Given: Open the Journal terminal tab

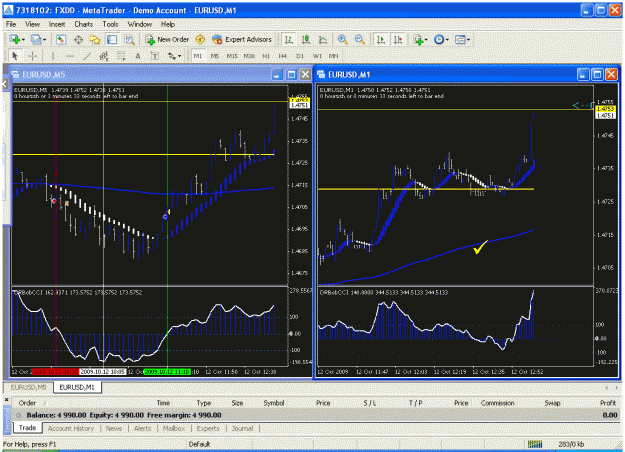Looking at the screenshot, I should (x=242, y=428).
